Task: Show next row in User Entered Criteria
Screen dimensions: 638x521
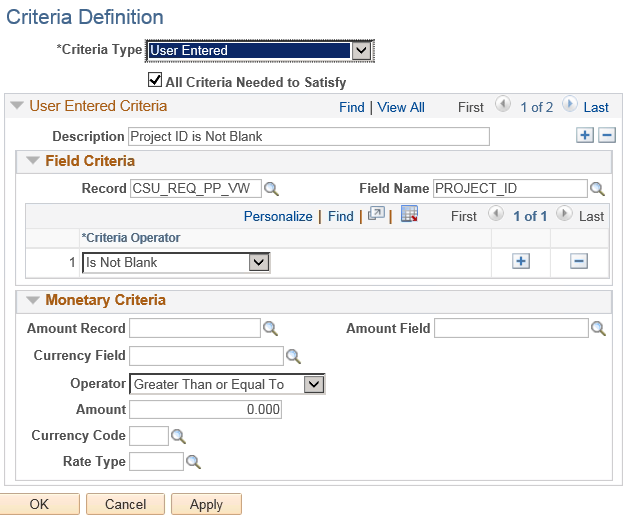Action: pos(570,105)
